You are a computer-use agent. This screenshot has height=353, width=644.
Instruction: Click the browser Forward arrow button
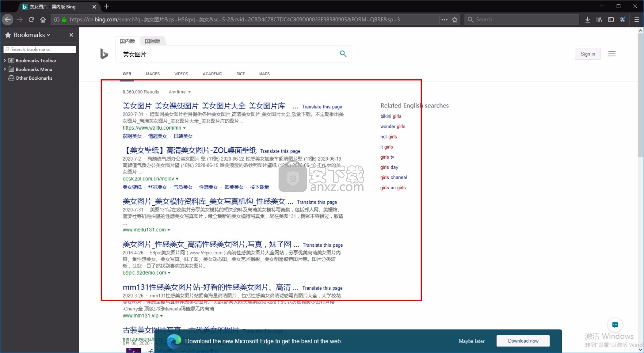tap(19, 19)
